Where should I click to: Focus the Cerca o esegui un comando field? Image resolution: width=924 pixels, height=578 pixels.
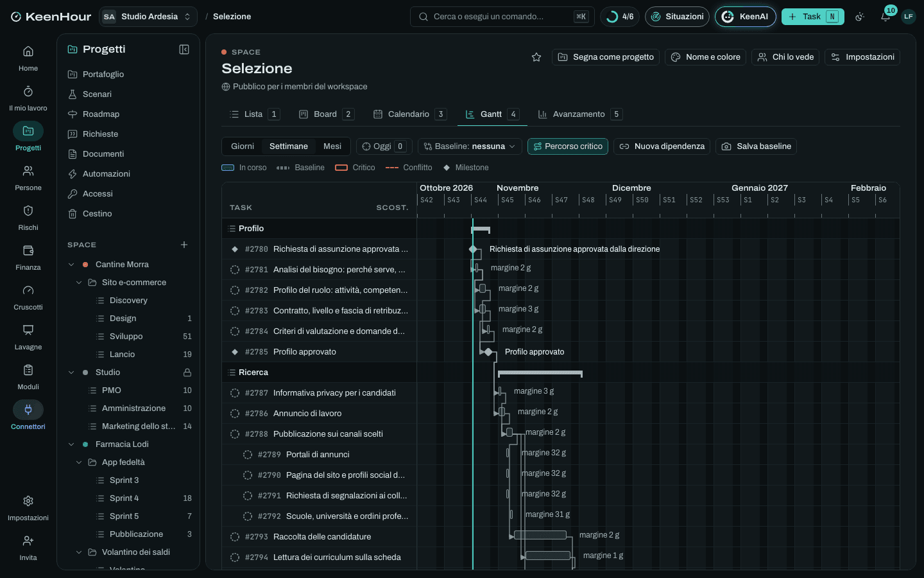pos(502,17)
